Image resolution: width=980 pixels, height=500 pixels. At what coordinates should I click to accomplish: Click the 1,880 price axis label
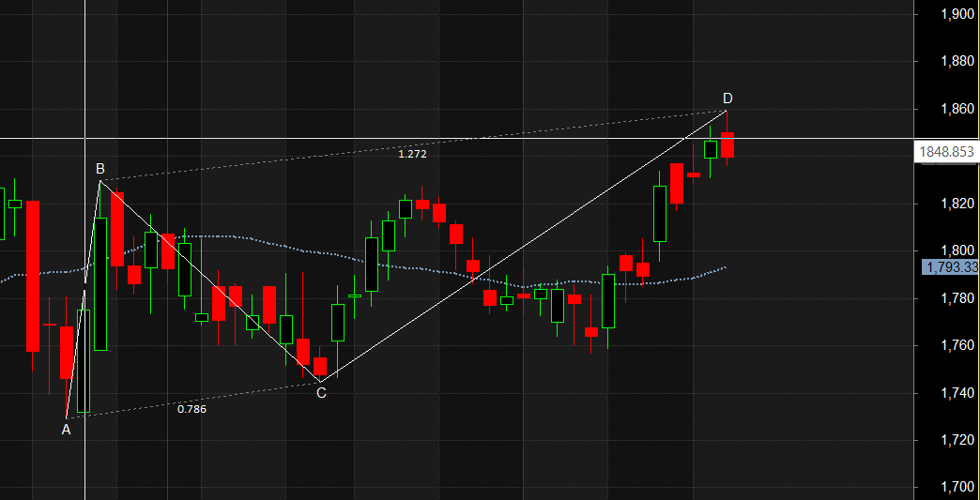click(957, 62)
